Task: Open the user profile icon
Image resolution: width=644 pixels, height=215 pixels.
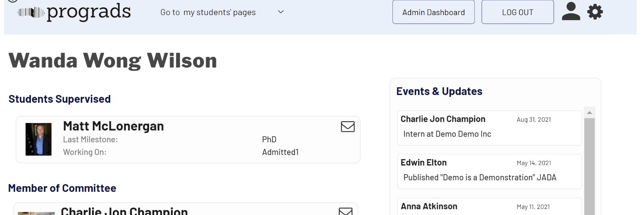Action: pos(571,12)
